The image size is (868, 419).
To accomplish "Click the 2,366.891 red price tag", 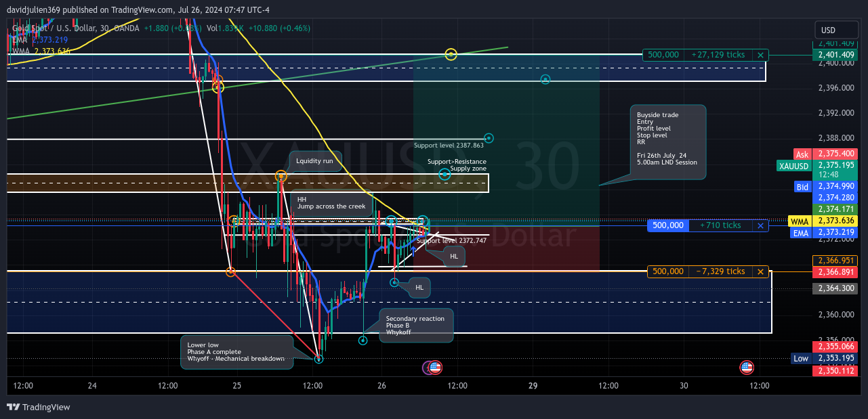I will click(x=834, y=271).
